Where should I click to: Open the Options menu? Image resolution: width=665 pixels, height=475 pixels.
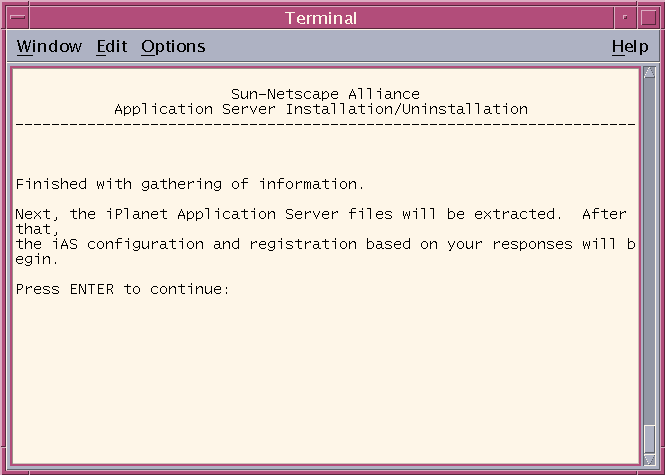pyautogui.click(x=173, y=46)
